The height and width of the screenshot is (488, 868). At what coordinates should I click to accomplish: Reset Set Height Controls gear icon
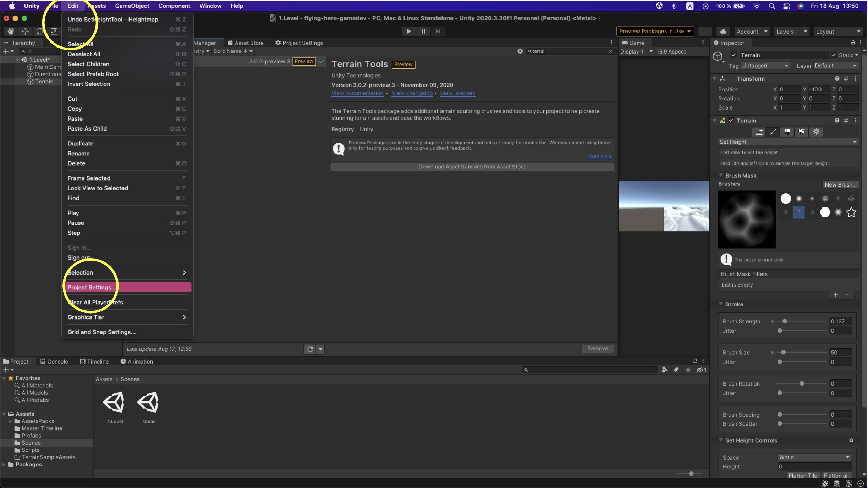coord(851,440)
